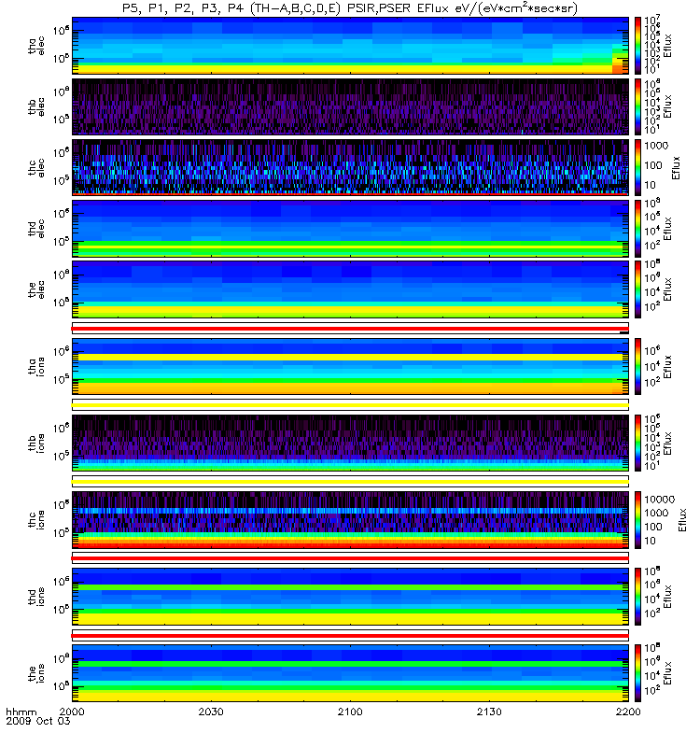This screenshot has height=747, width=700.
Task: Click the Eflux label beside tha elec colorbar
Action: [667, 46]
